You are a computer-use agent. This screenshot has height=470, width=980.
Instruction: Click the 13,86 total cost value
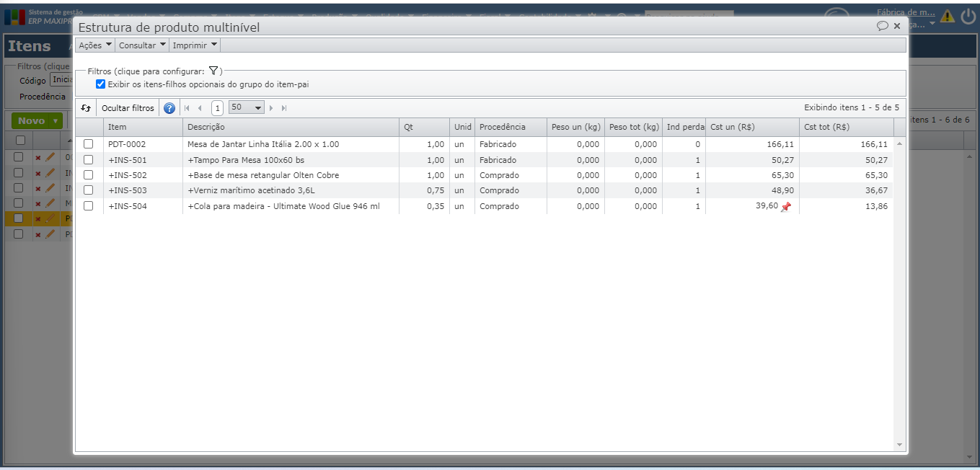pos(877,206)
